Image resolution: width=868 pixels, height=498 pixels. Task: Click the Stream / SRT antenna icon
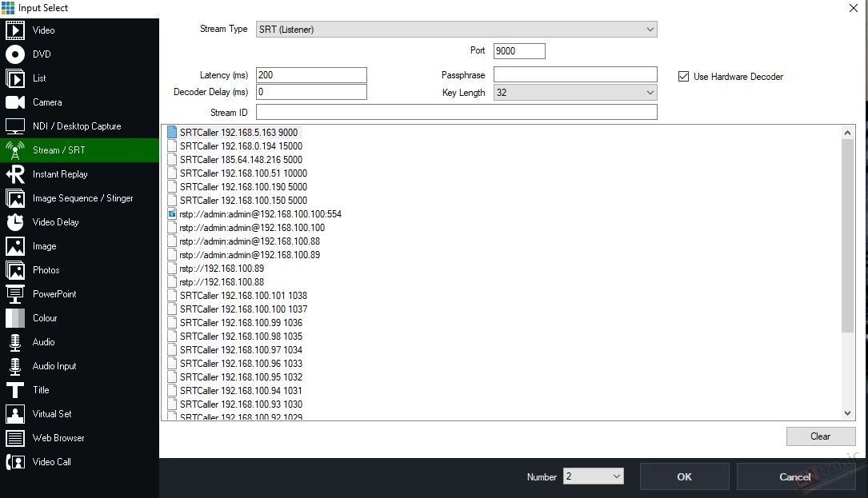15,150
